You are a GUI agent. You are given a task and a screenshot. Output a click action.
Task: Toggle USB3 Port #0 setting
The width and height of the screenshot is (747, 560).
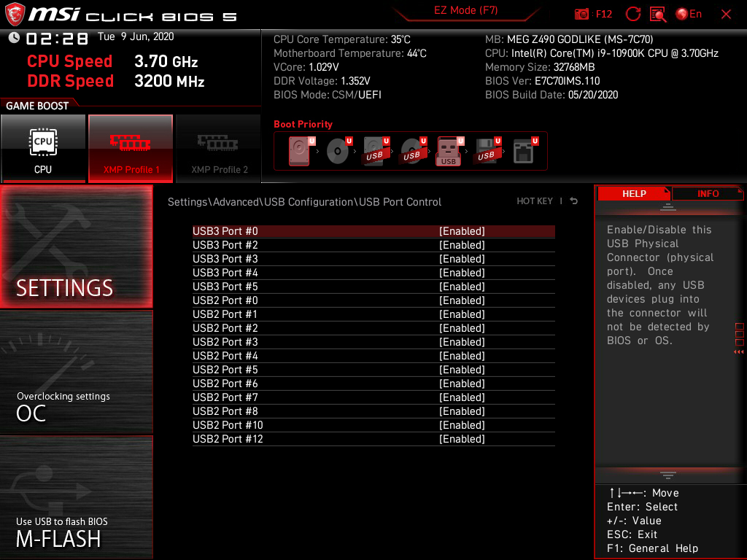373,231
